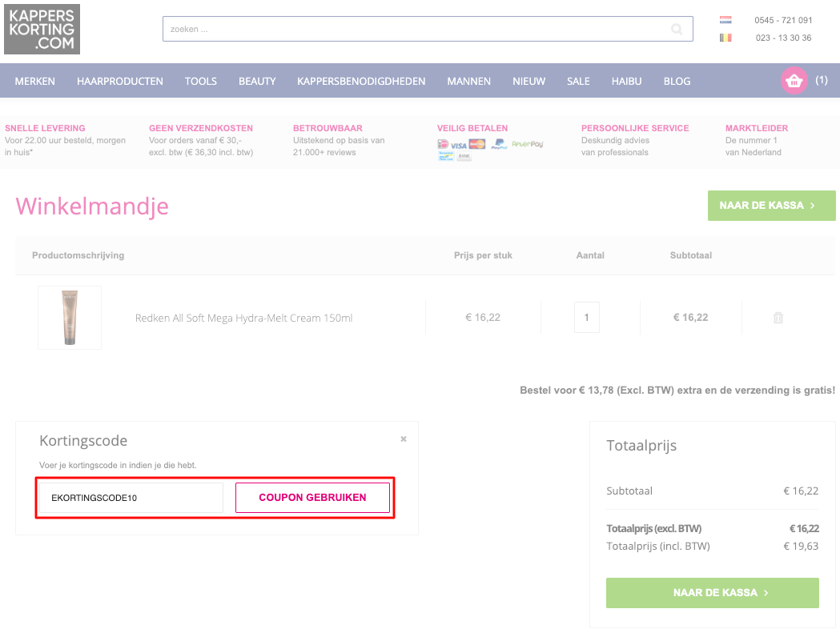Click Naar de kassa under Totaalprijs

click(x=713, y=593)
